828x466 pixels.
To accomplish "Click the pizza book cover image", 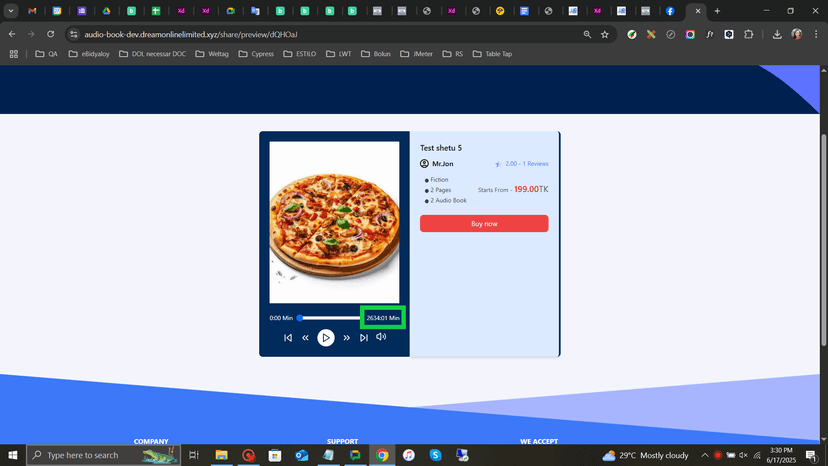I will click(334, 222).
